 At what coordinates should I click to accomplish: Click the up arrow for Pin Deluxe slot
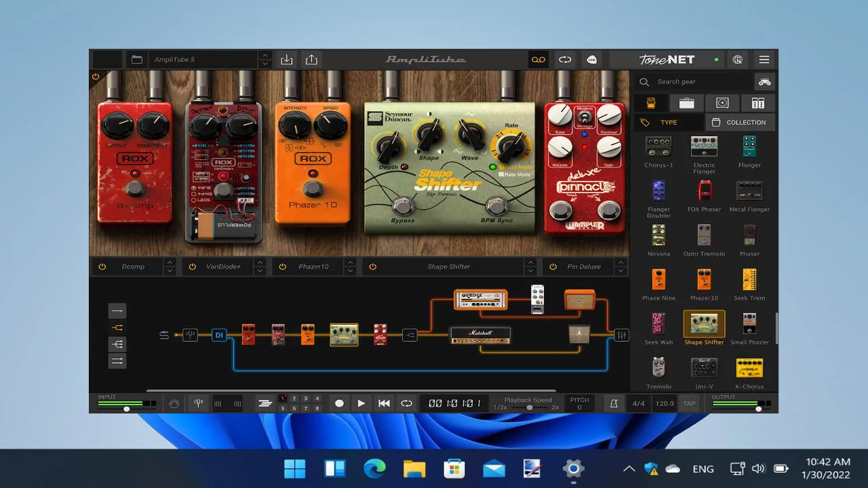(620, 262)
